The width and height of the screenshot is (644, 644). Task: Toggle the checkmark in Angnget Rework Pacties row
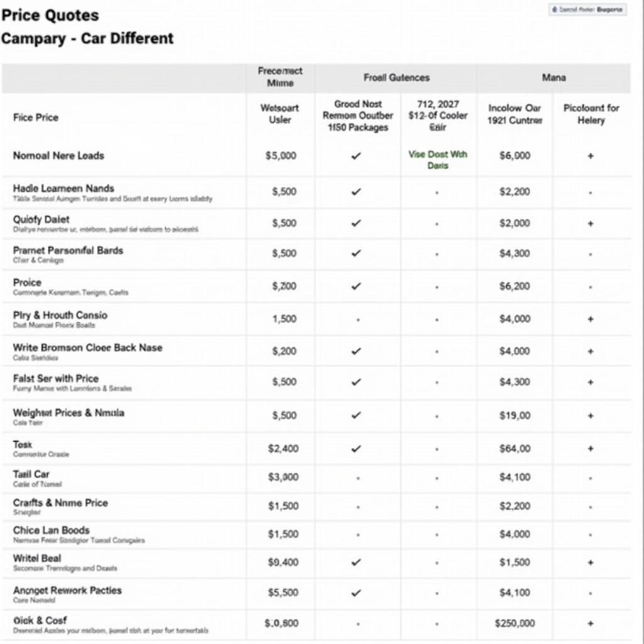click(357, 592)
